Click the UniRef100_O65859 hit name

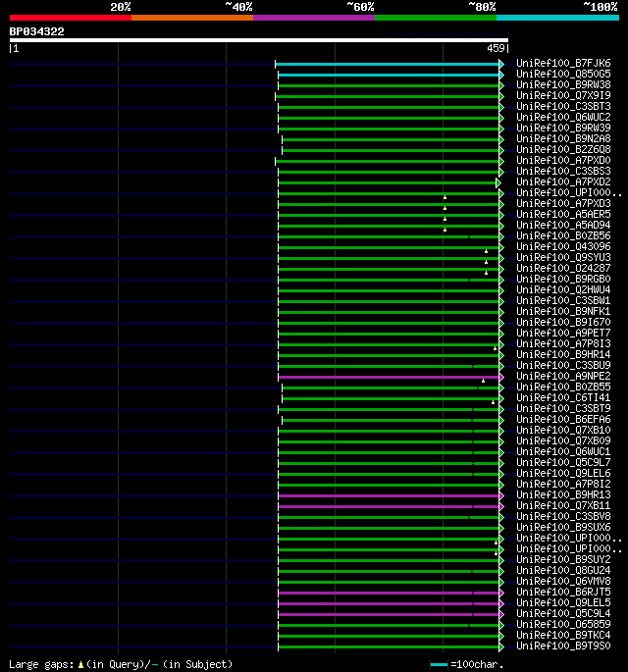coord(563,625)
